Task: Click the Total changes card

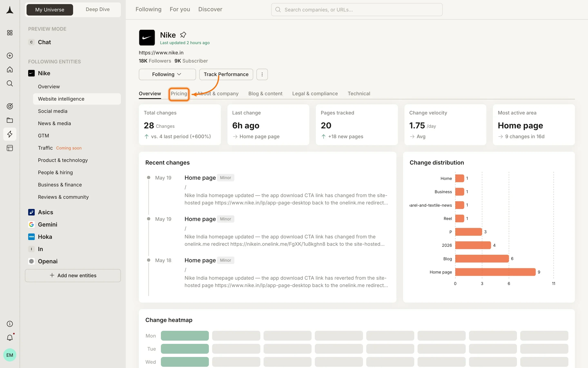Action: 180,125
